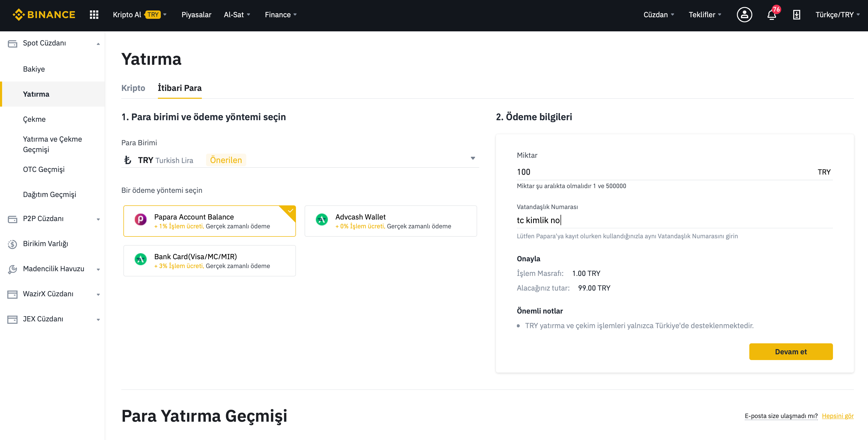
Task: Expand the JEX Cüzdanı section
Action: 98,320
